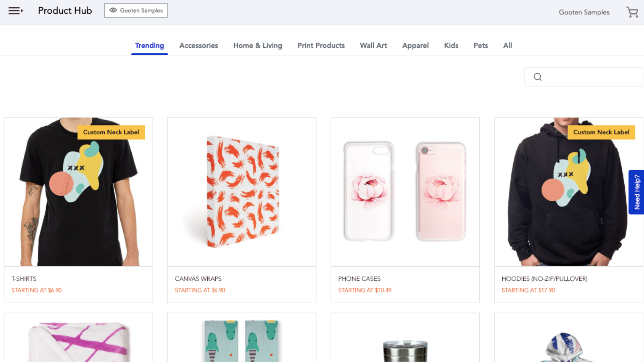Click the Custom Neck Label badge on Hoodies
This screenshot has width=644, height=362.
(x=601, y=132)
